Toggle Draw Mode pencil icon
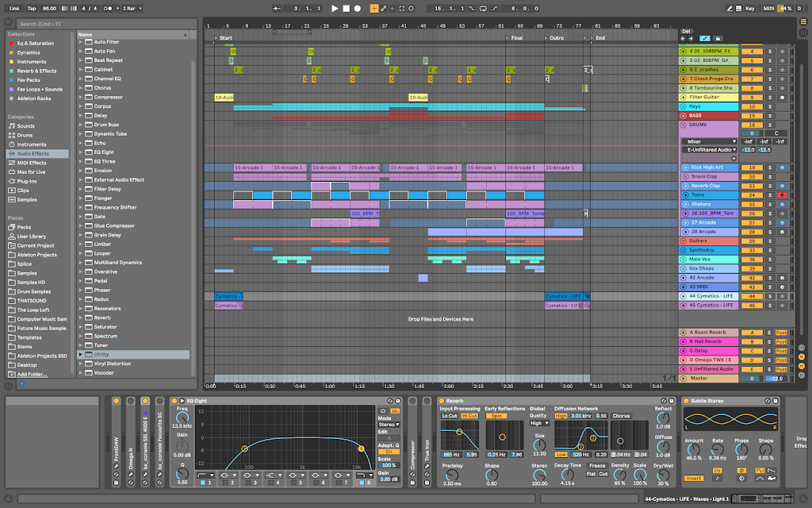 [730, 8]
